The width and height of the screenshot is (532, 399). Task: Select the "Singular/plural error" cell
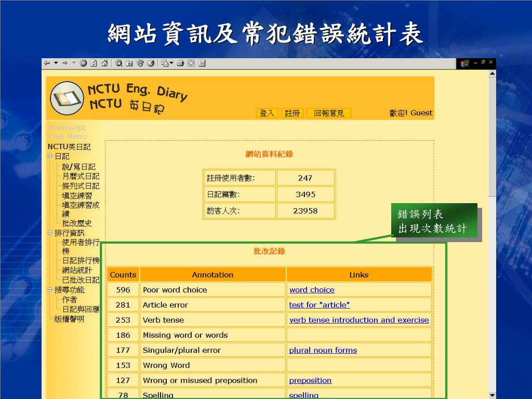tap(212, 350)
